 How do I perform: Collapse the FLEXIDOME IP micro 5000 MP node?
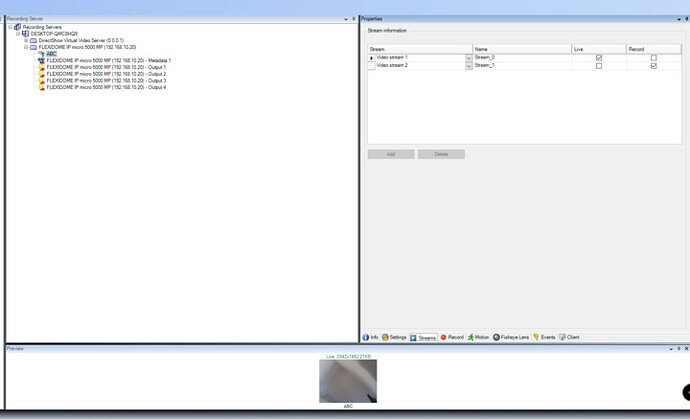tap(26, 47)
